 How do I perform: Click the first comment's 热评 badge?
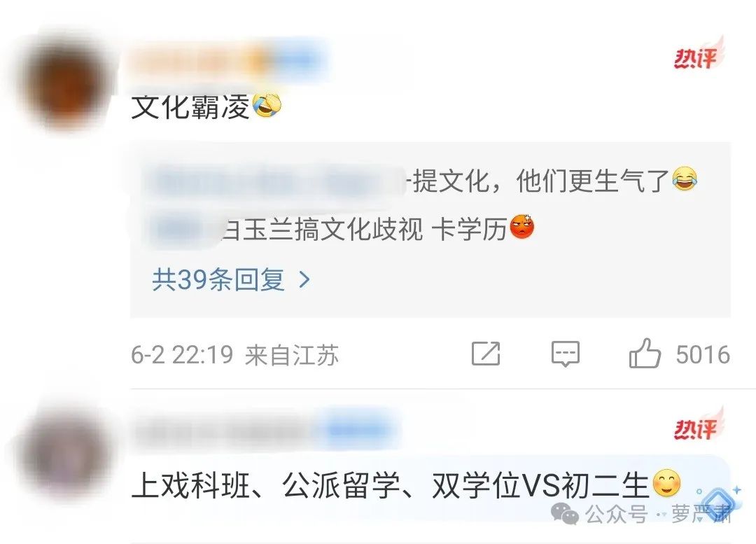pyautogui.click(x=699, y=54)
